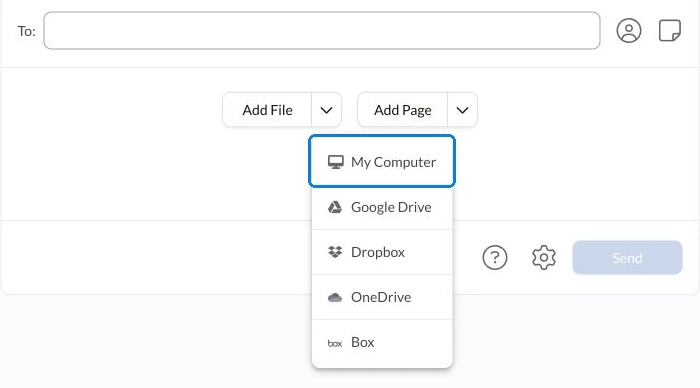Click the Add File button
The image size is (700, 388).
267,110
